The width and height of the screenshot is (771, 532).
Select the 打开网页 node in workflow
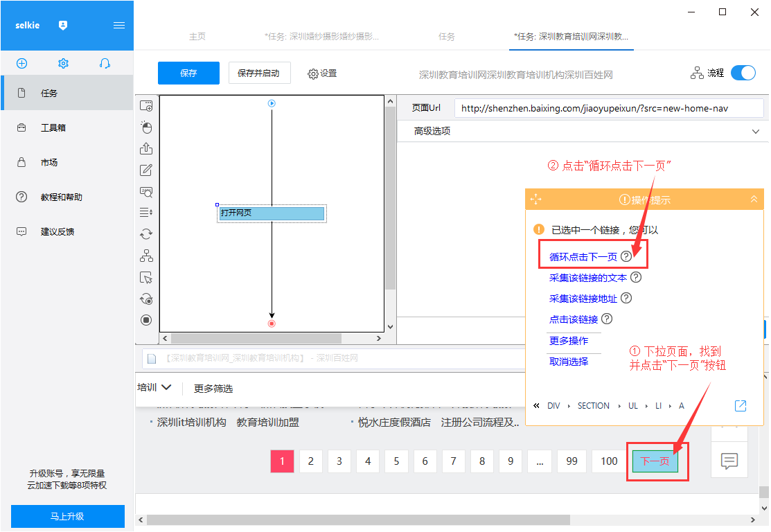point(272,213)
